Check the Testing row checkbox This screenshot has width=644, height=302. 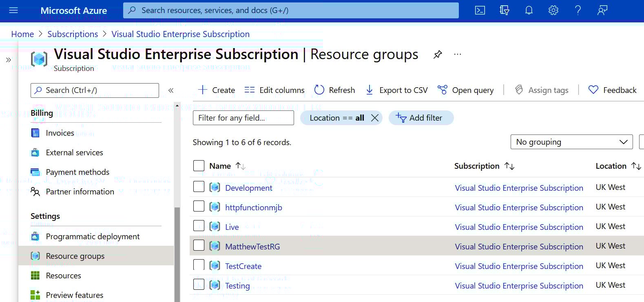(x=199, y=284)
